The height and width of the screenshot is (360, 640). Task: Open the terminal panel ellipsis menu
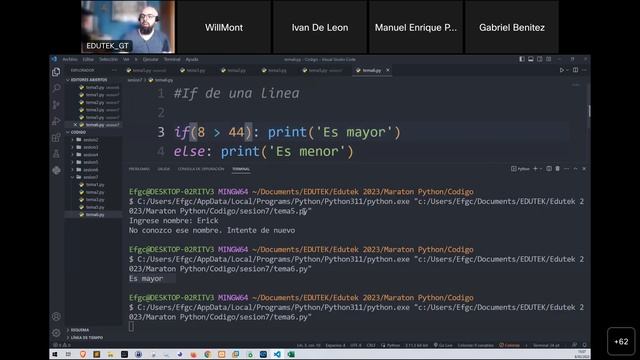(567, 169)
